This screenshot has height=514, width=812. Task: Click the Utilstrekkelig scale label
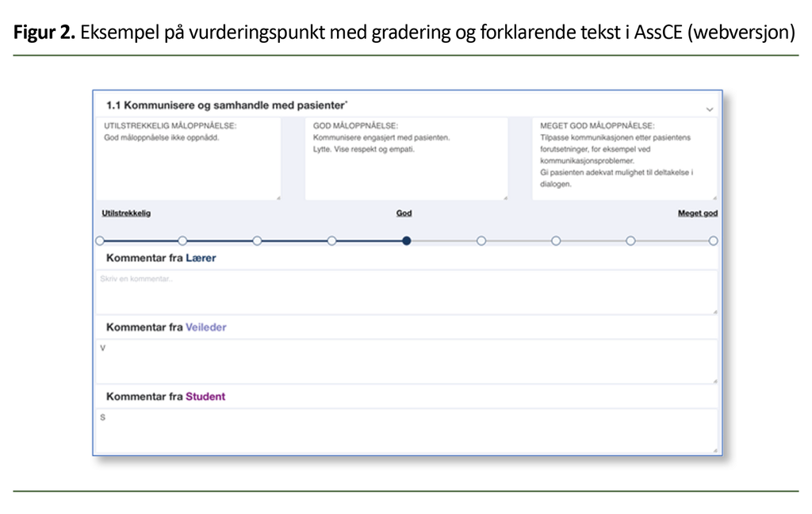coord(126,213)
